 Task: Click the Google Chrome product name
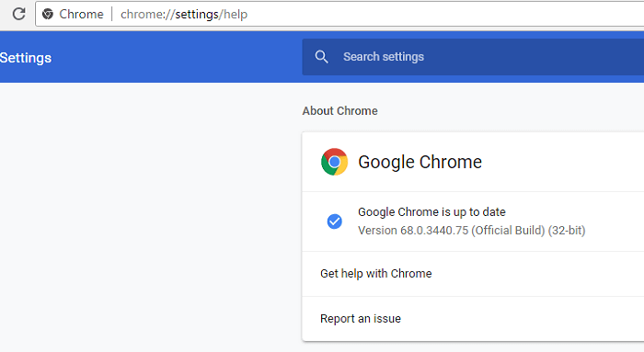coord(420,162)
